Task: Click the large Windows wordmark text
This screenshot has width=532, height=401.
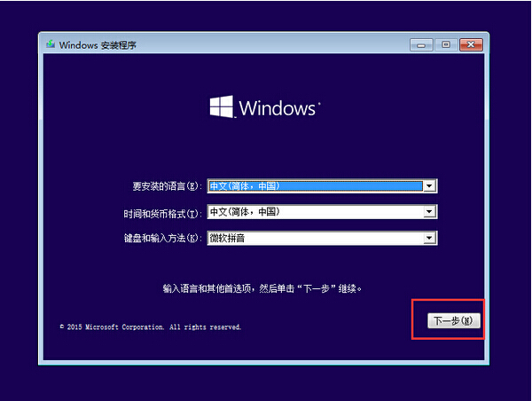Action: click(278, 109)
